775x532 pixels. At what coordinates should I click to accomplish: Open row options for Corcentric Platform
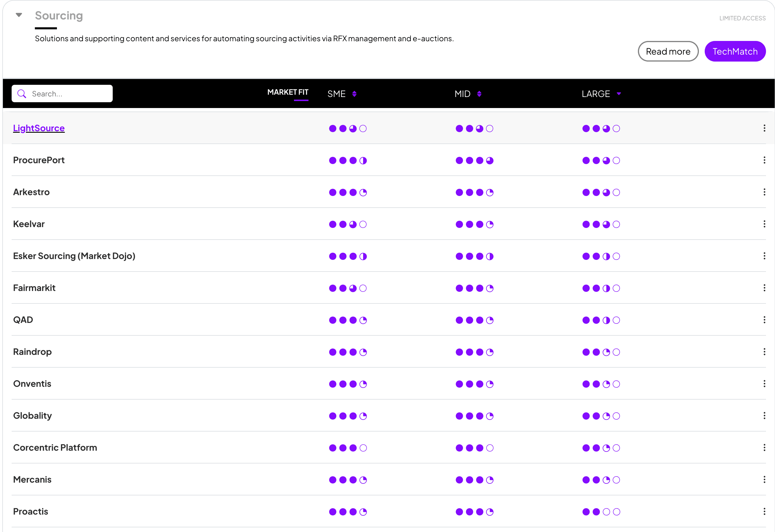(764, 447)
